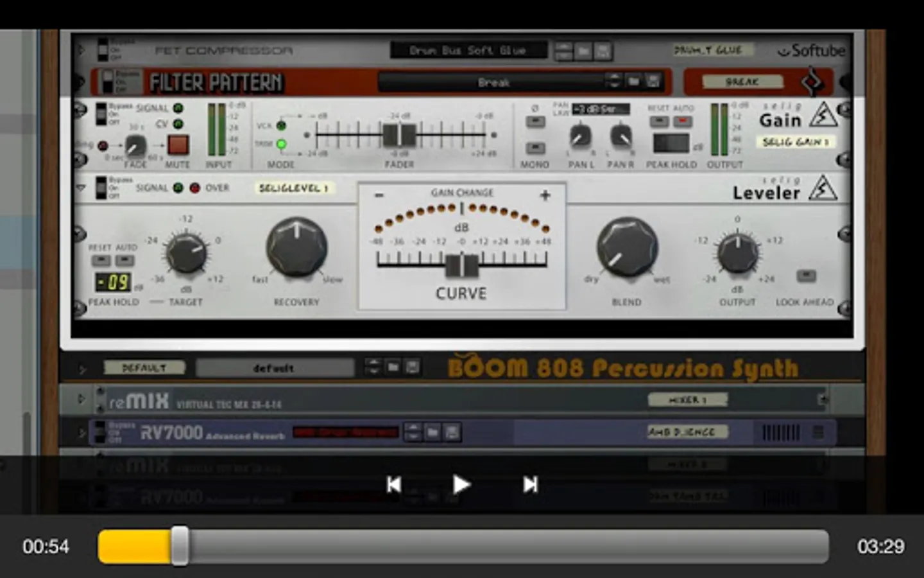The height and width of the screenshot is (578, 924).
Task: Expand the RV7000 Advanced Reverb
Action: (81, 432)
